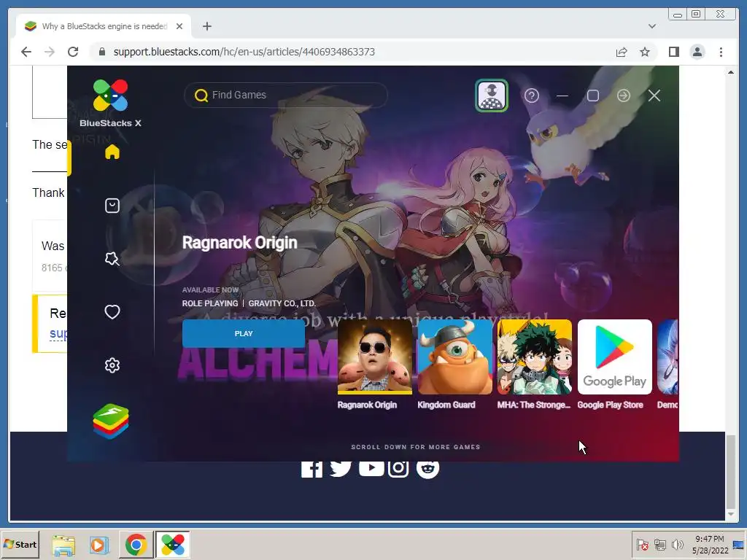
Task: Open volume control in system tray
Action: [x=678, y=544]
